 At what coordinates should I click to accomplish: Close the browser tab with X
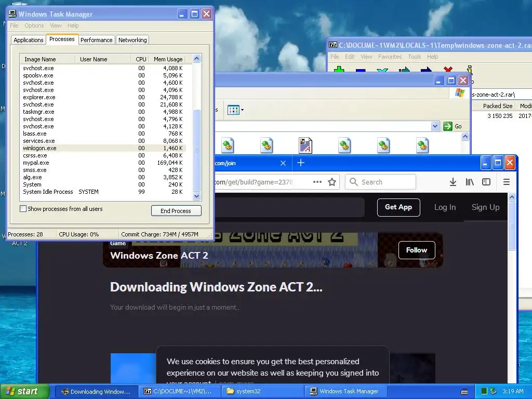click(283, 163)
